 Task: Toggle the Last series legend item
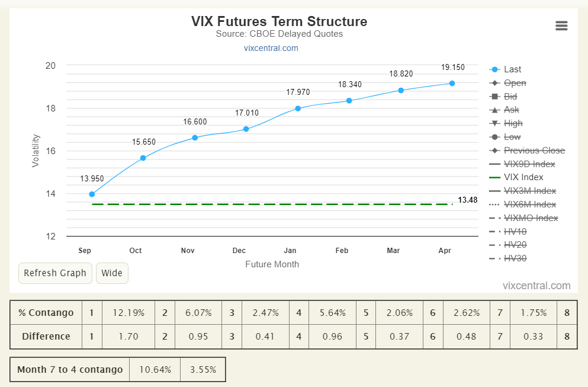(505, 69)
